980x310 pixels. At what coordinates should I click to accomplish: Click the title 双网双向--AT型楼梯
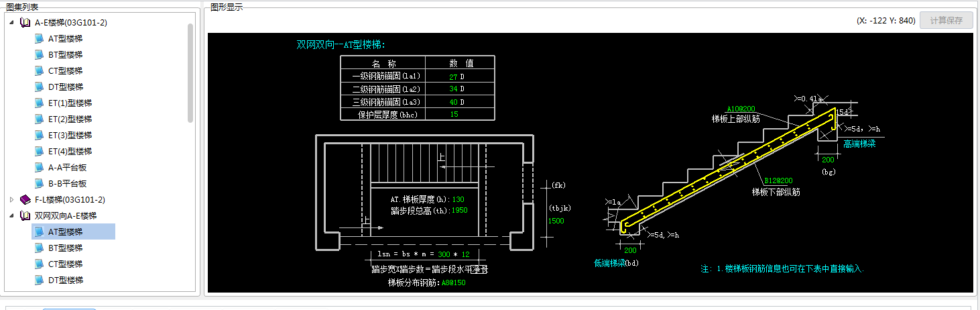point(341,45)
